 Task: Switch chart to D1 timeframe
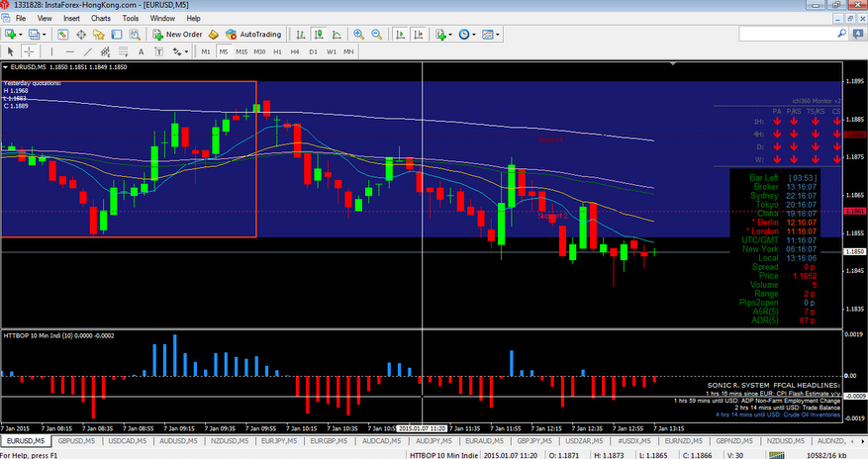[314, 51]
